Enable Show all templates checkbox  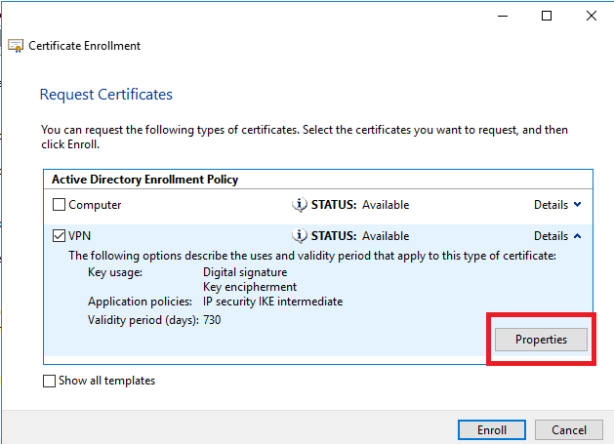49,381
